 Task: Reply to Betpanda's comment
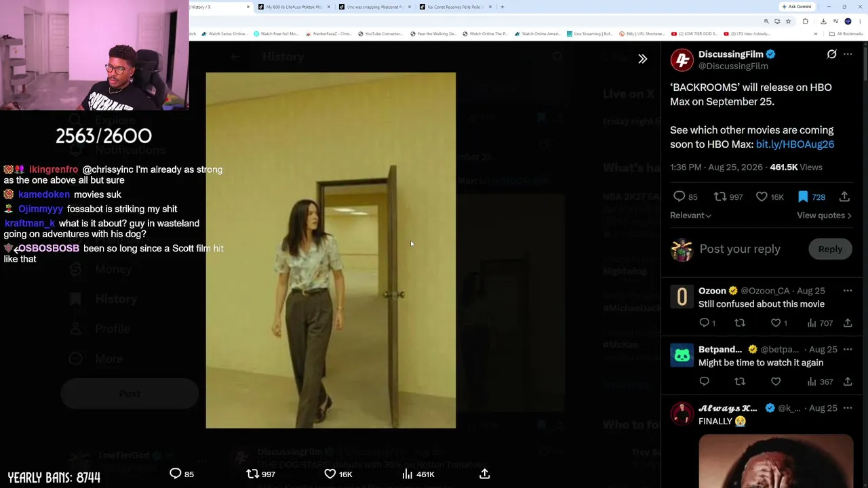click(704, 382)
